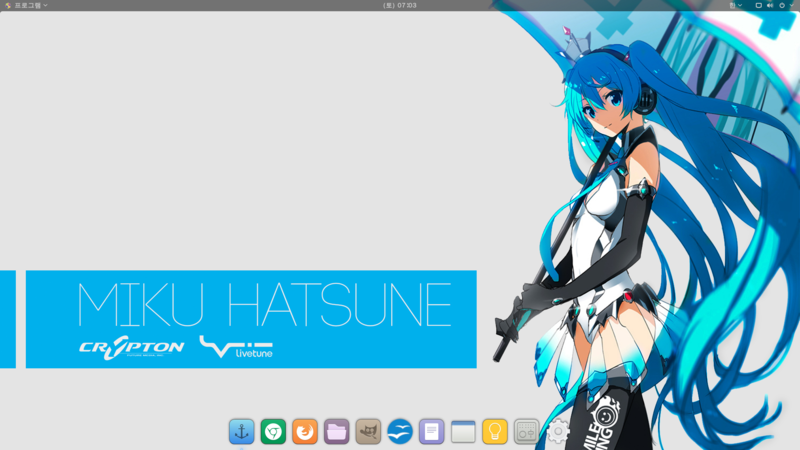
Task: Click the clock showing 07:03
Action: point(400,5)
